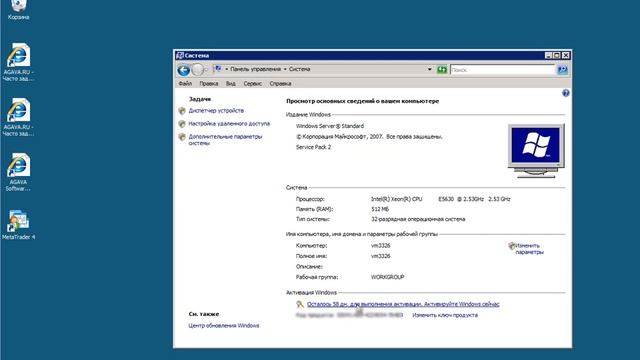Click the refresh button beside address bar
The image size is (640, 360).
point(442,70)
